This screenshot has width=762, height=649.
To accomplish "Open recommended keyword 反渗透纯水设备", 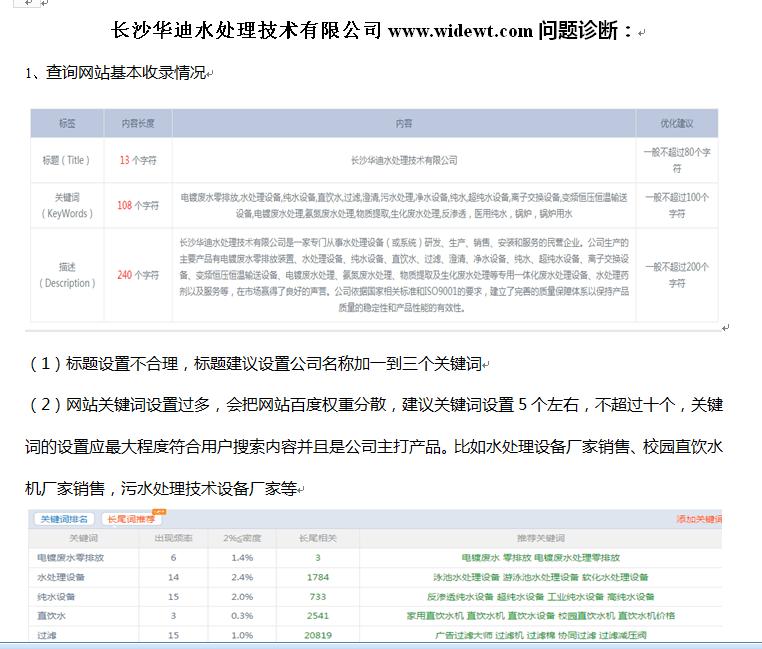I will tap(458, 596).
